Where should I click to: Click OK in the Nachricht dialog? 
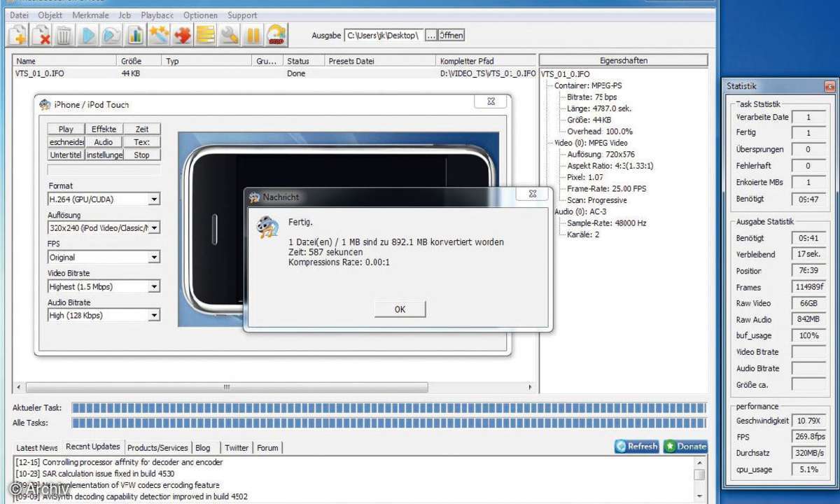point(400,309)
